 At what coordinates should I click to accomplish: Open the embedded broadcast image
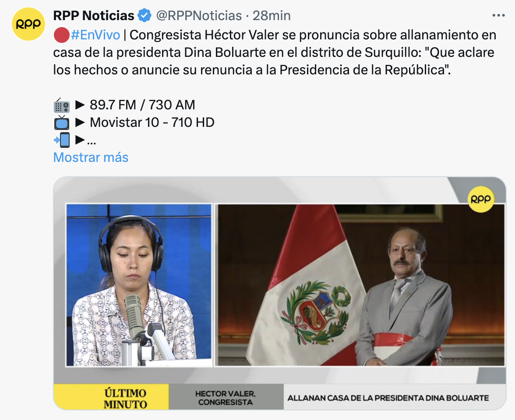point(279,293)
